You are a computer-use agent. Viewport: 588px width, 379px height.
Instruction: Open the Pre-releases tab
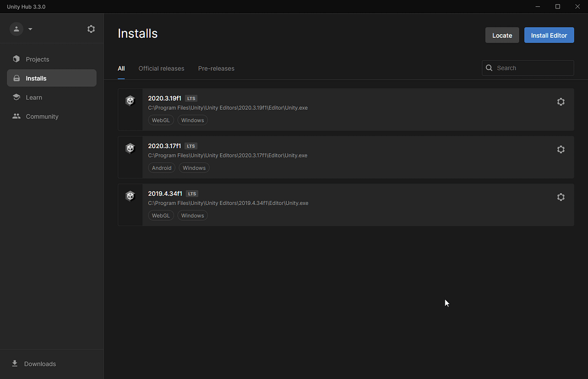[216, 68]
